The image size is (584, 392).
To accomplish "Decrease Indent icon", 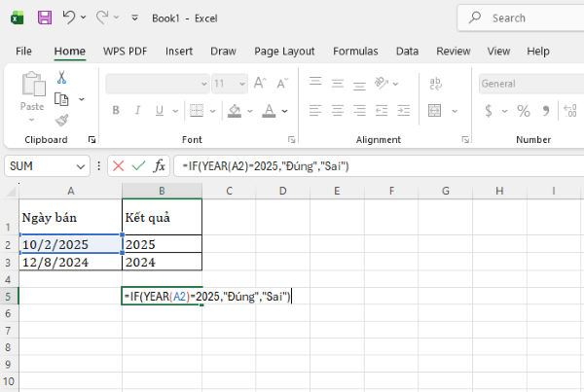I will coord(382,111).
